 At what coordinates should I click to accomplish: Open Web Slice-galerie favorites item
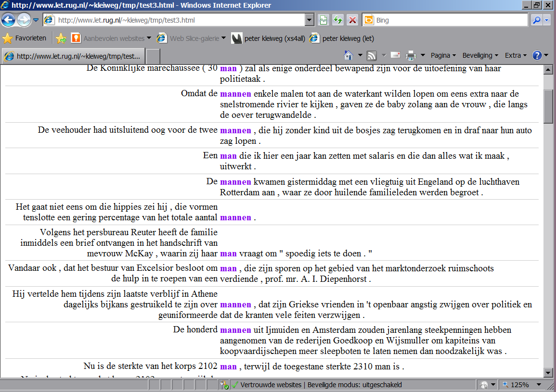point(191,38)
